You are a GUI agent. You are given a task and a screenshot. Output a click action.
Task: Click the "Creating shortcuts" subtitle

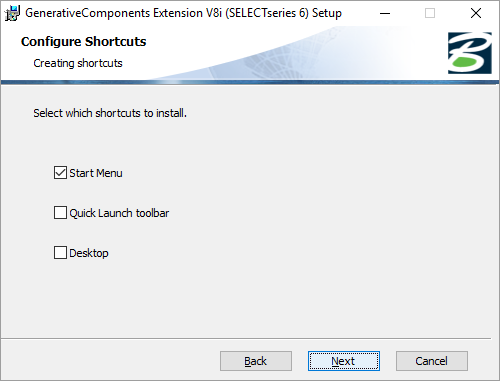(x=78, y=63)
